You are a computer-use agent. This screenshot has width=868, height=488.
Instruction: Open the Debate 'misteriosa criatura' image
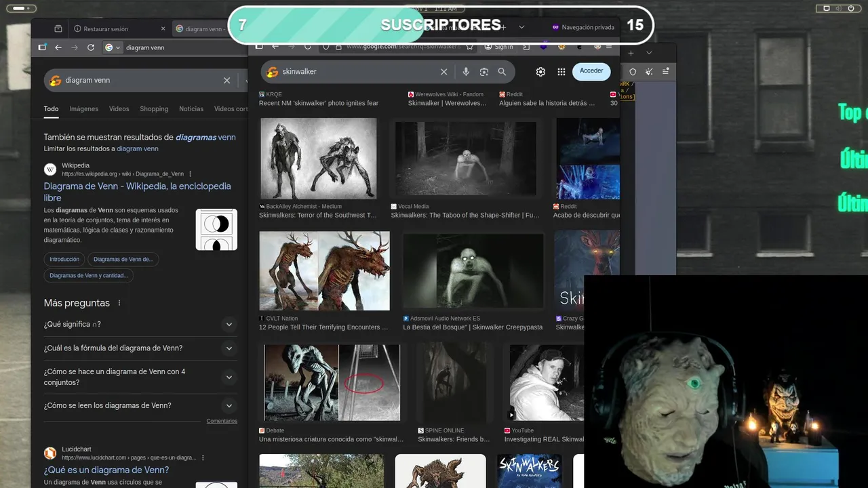tap(332, 383)
